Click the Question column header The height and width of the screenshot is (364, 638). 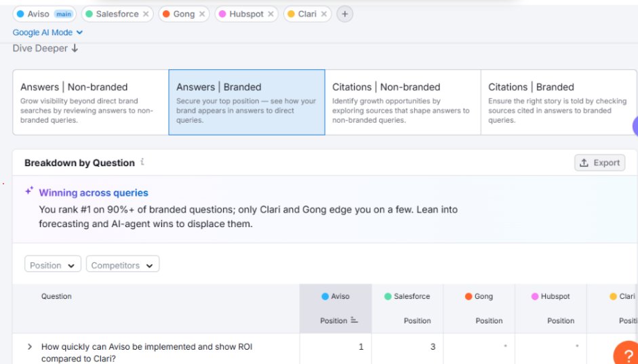pyautogui.click(x=56, y=296)
